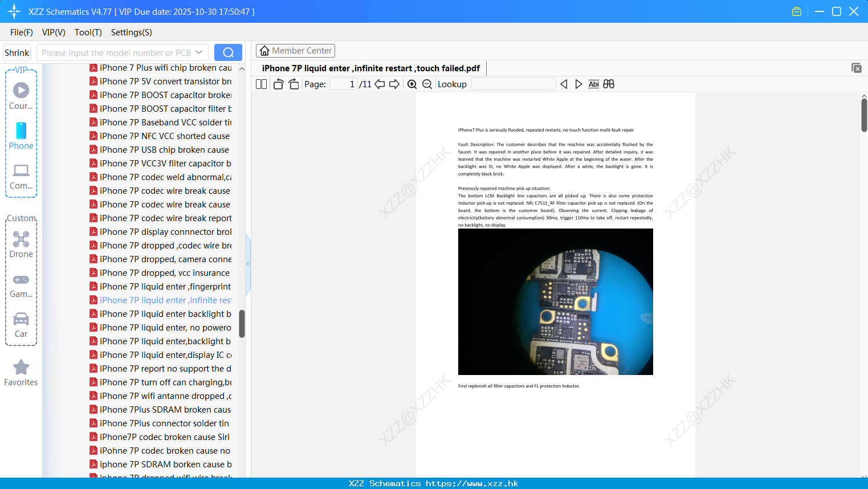This screenshot has width=868, height=489.
Task: Open iPhone 7P BOOST capacitor filter file
Action: (161, 109)
